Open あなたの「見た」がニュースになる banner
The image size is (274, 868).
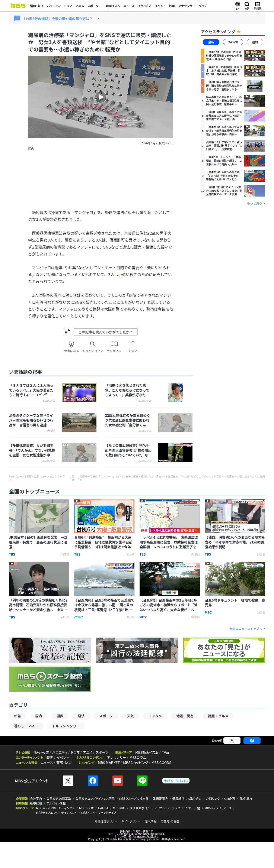click(x=224, y=650)
